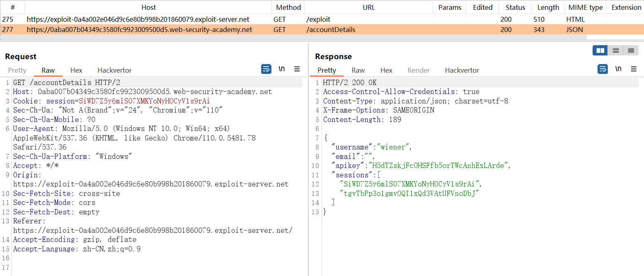The width and height of the screenshot is (644, 276).
Task: Open Hackvertor tab in Response panel
Action: click(462, 70)
